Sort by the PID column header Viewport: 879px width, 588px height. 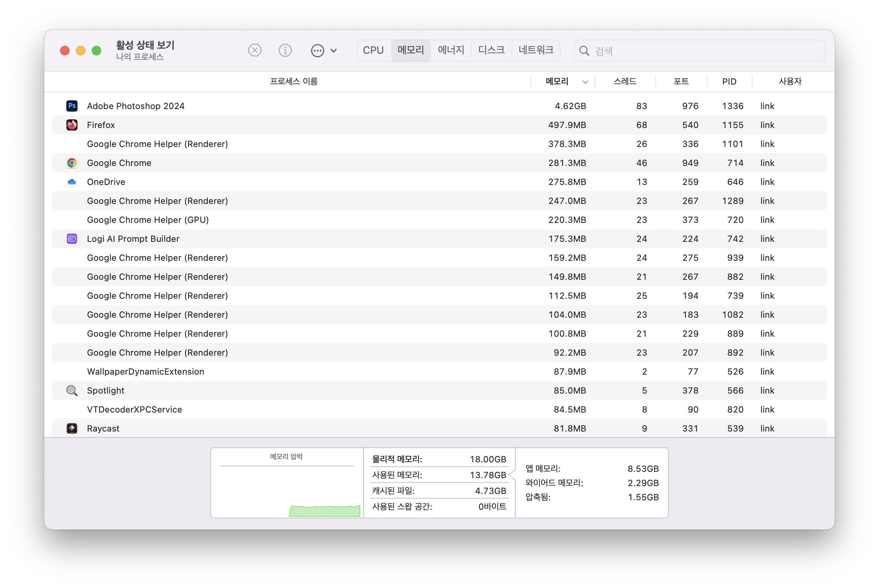coord(729,81)
